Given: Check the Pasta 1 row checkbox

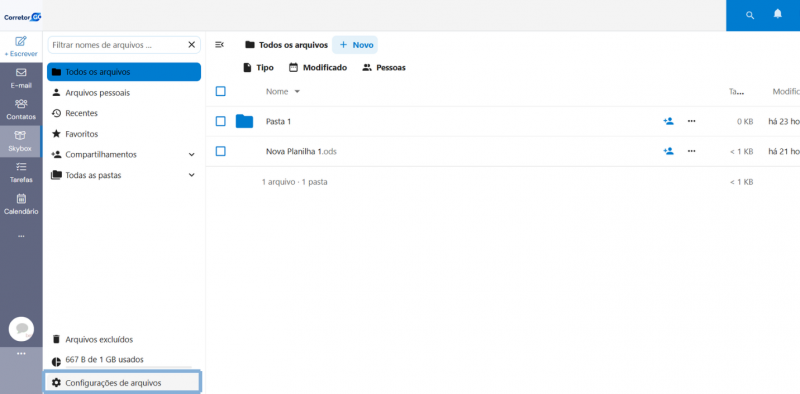Looking at the screenshot, I should (220, 121).
